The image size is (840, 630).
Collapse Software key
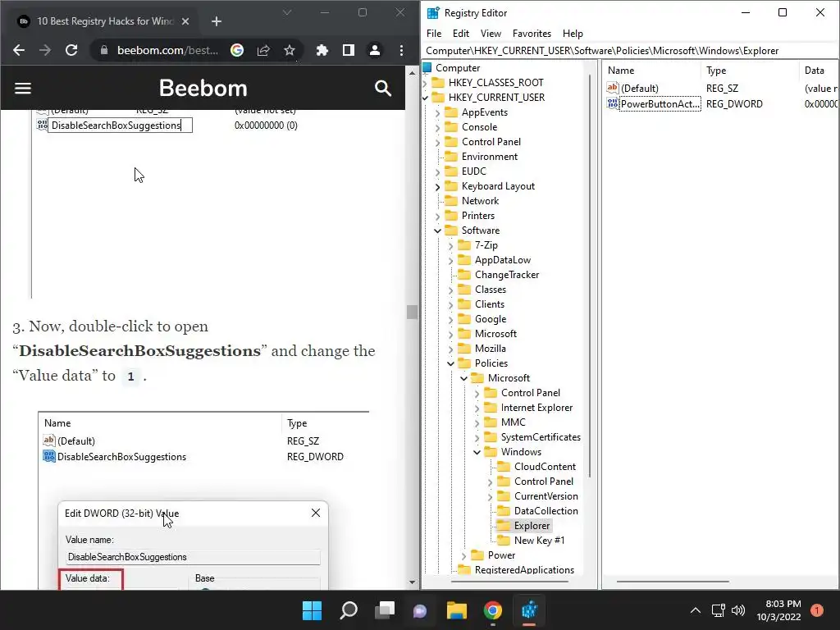438,231
